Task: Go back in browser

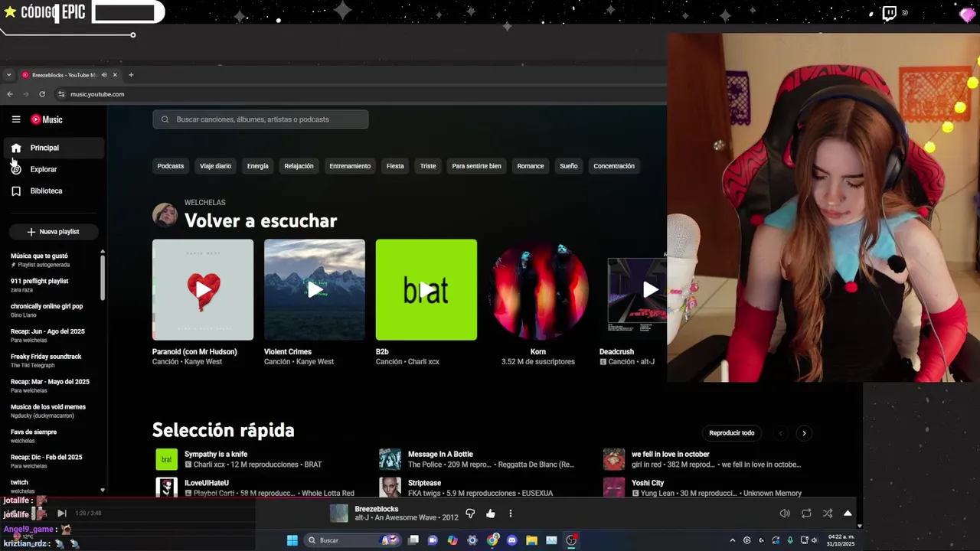Action: click(x=10, y=94)
